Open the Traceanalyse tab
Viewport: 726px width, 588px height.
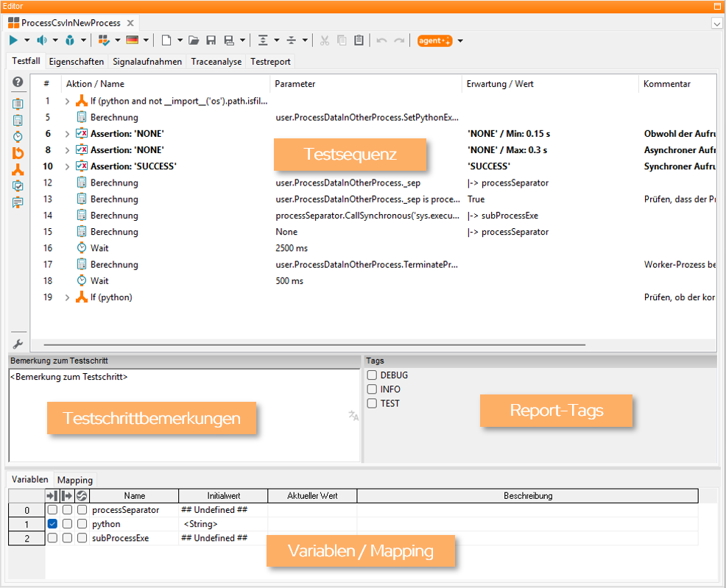[216, 62]
